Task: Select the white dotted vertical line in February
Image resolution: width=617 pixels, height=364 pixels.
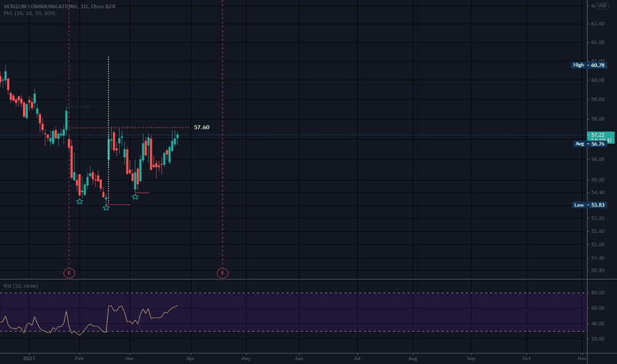Action: pos(109,130)
